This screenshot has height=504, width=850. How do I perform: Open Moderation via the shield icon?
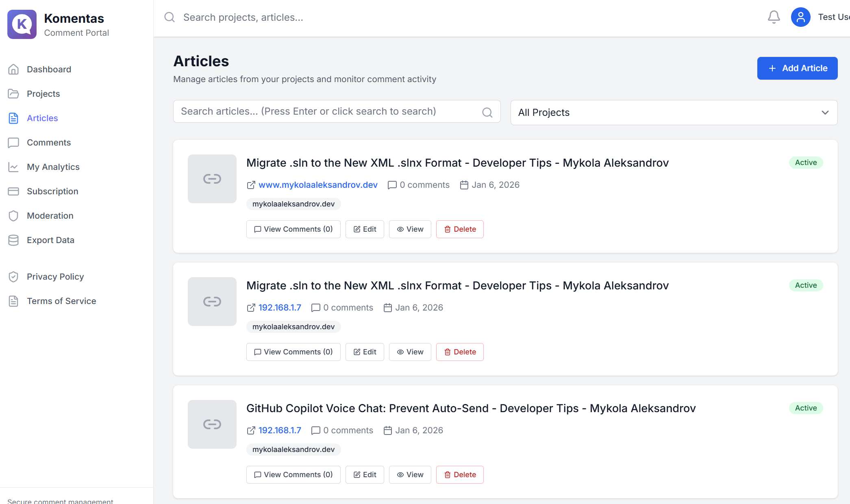pos(14,215)
